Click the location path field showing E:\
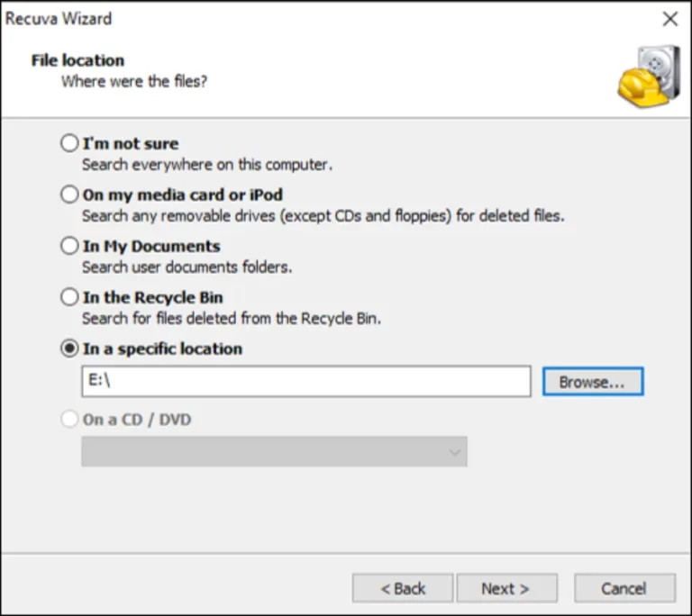 (306, 381)
